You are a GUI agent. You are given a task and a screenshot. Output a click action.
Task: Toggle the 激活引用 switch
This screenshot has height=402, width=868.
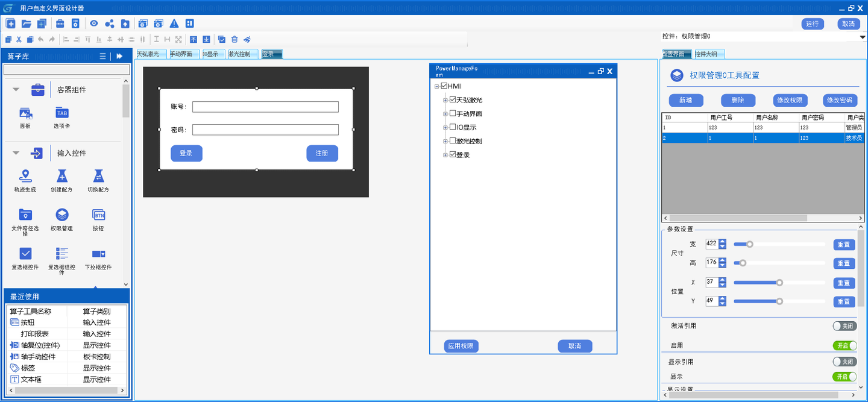tap(844, 326)
